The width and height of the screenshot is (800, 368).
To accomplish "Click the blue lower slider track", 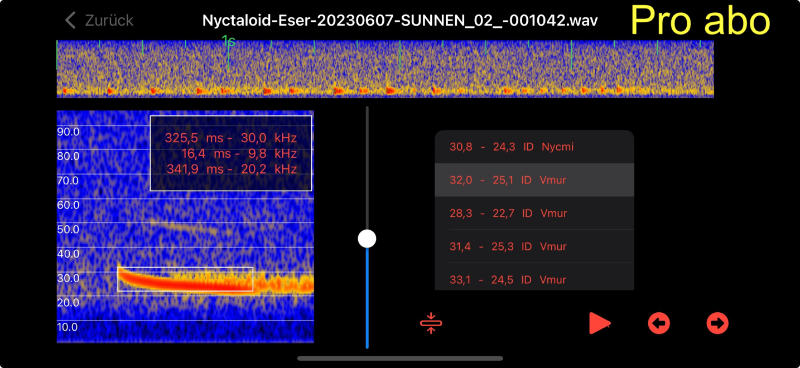I will 367,298.
